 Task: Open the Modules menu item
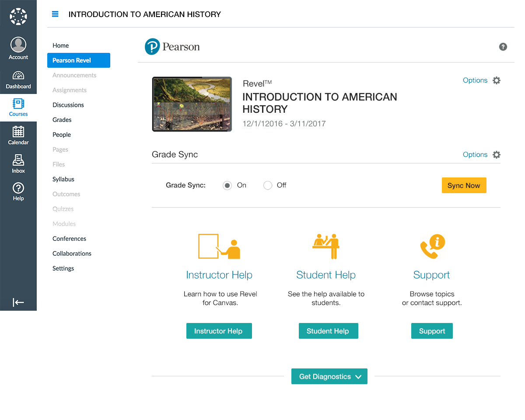pos(64,224)
